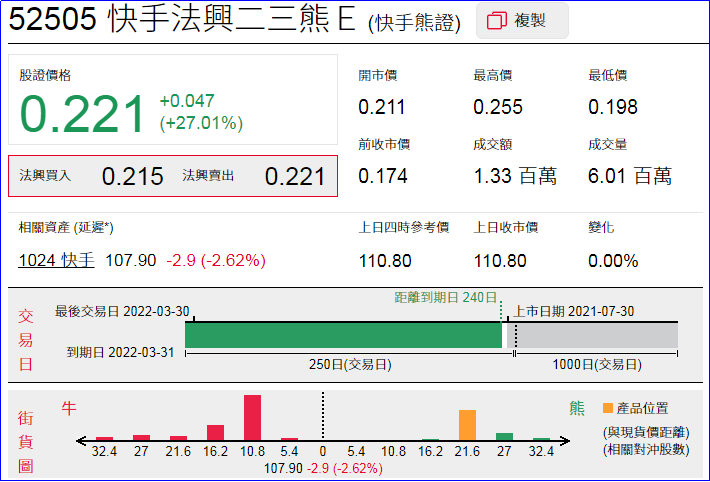
Task: Click the 最低價 value 0.198
Action: (613, 107)
